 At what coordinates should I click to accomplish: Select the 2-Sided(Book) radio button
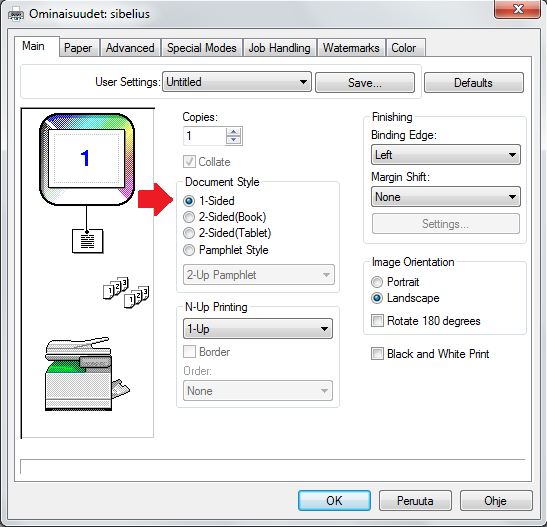pos(189,217)
